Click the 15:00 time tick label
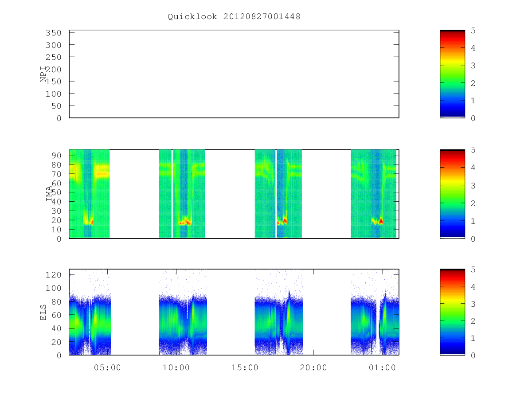532x399 pixels. click(x=245, y=368)
